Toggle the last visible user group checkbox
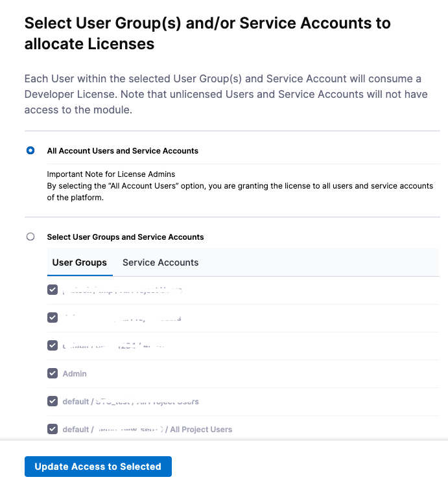This screenshot has height=486, width=448. click(53, 429)
